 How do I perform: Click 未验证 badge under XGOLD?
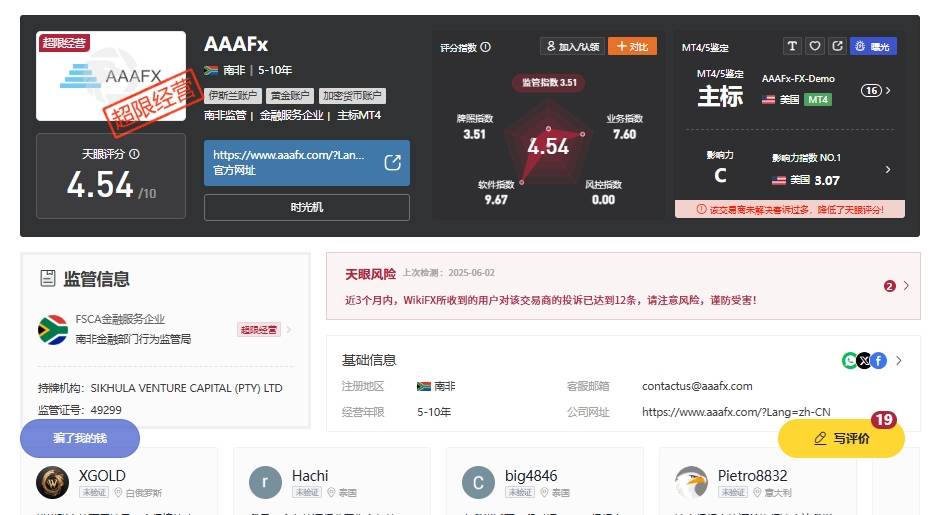point(94,492)
